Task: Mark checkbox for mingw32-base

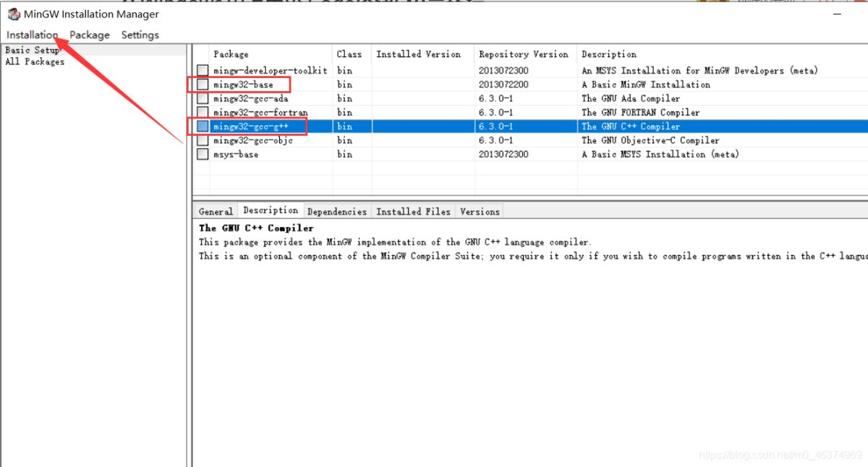Action: 203,85
